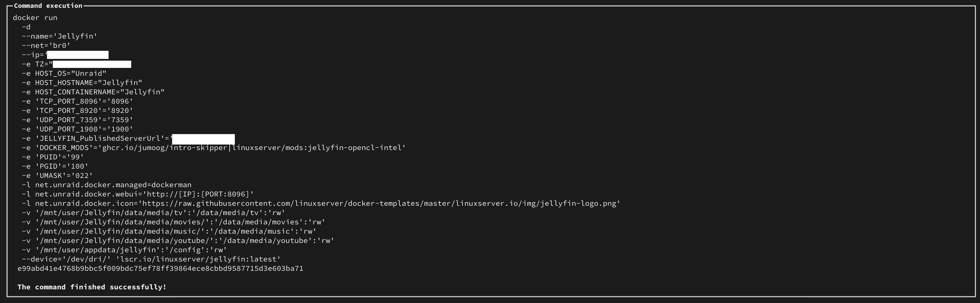The image size is (980, 303).
Task: Click the UDP_PORT_1900 environment line
Action: [77, 129]
